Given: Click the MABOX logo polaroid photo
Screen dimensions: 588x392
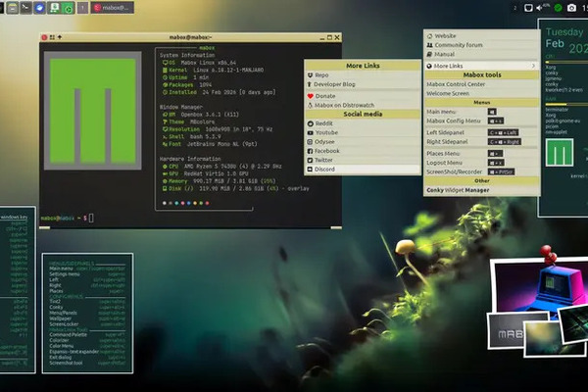Looking at the screenshot, I should pos(507,331).
